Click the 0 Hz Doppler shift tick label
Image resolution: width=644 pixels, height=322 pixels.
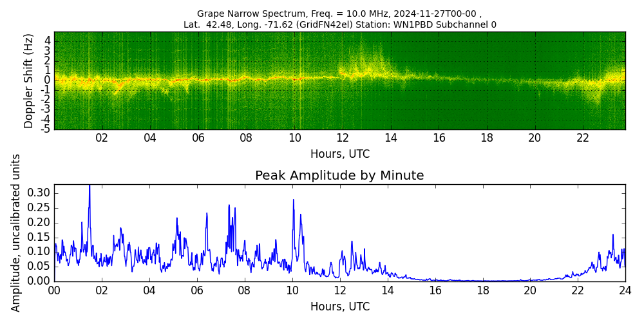(x=47, y=80)
